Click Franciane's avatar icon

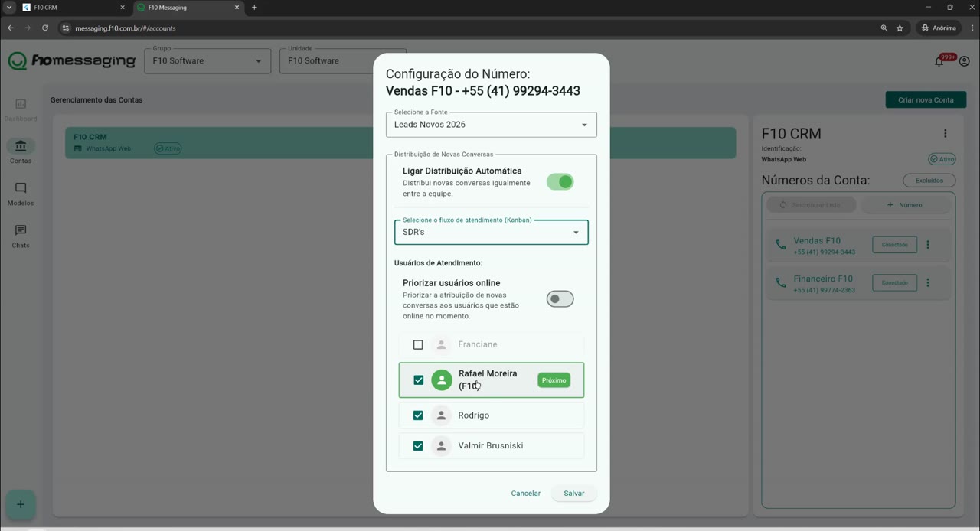point(441,345)
